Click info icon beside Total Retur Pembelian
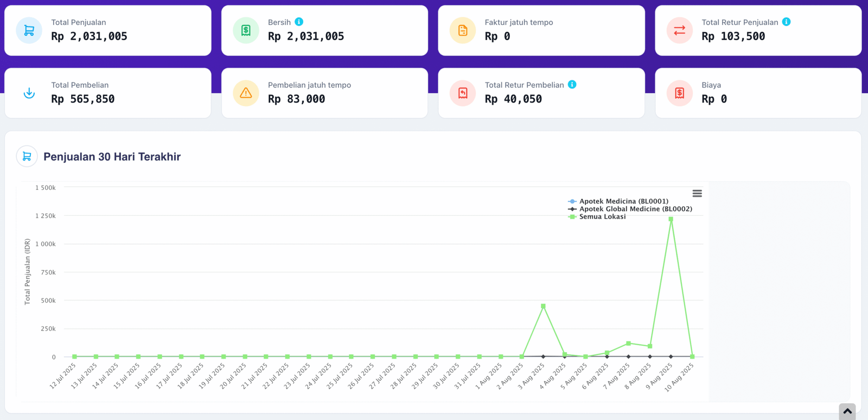Screen dimensions: 868x420 coord(572,85)
